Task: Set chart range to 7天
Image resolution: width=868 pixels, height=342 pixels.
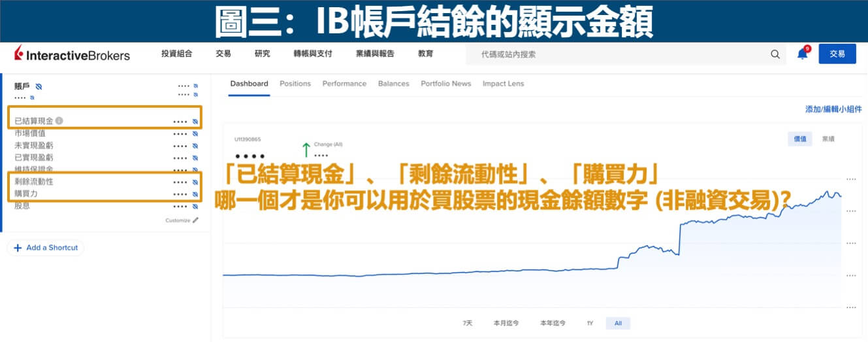Action: tap(467, 323)
